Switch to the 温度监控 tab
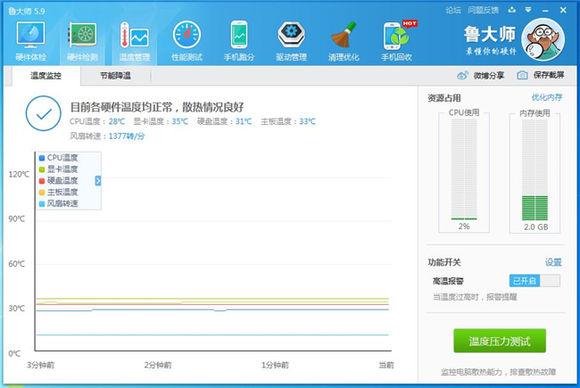The width and height of the screenshot is (580, 388). pyautogui.click(x=46, y=76)
